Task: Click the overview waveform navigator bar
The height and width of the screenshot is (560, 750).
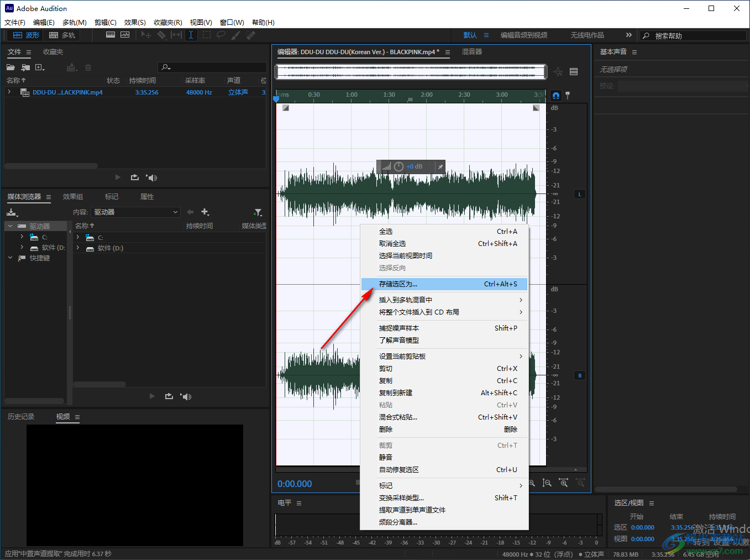Action: [x=411, y=72]
